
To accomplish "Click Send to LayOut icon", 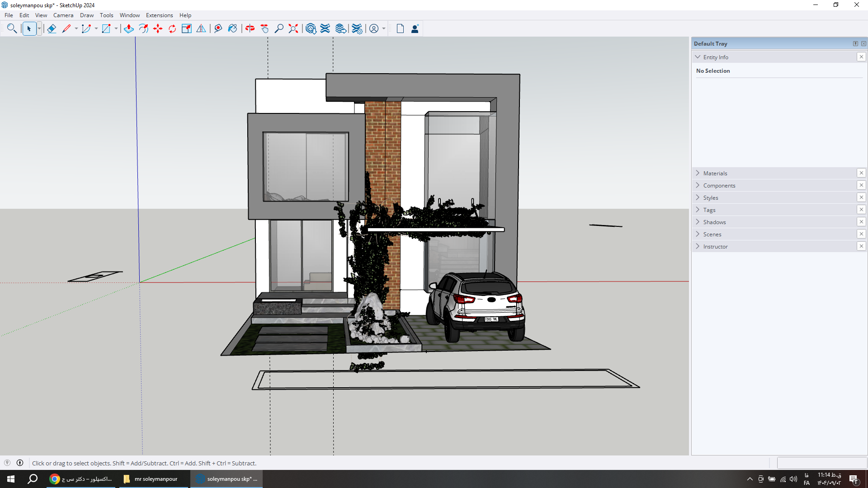I will [341, 28].
